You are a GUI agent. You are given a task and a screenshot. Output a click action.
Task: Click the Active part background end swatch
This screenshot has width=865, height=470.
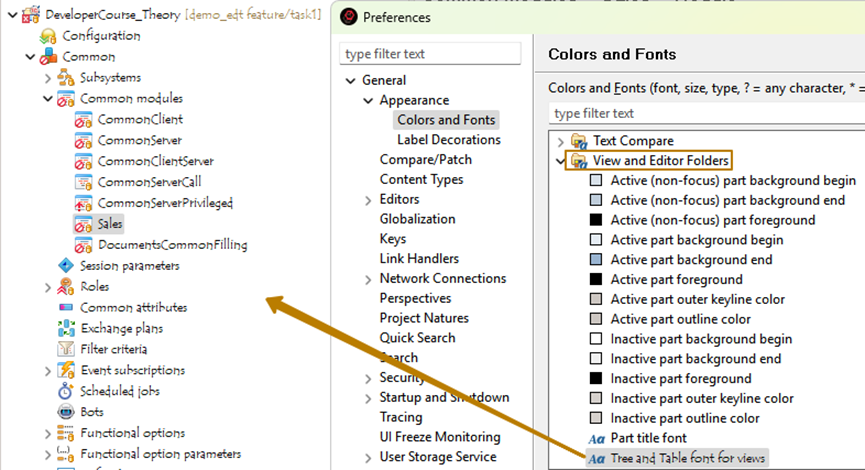click(596, 260)
